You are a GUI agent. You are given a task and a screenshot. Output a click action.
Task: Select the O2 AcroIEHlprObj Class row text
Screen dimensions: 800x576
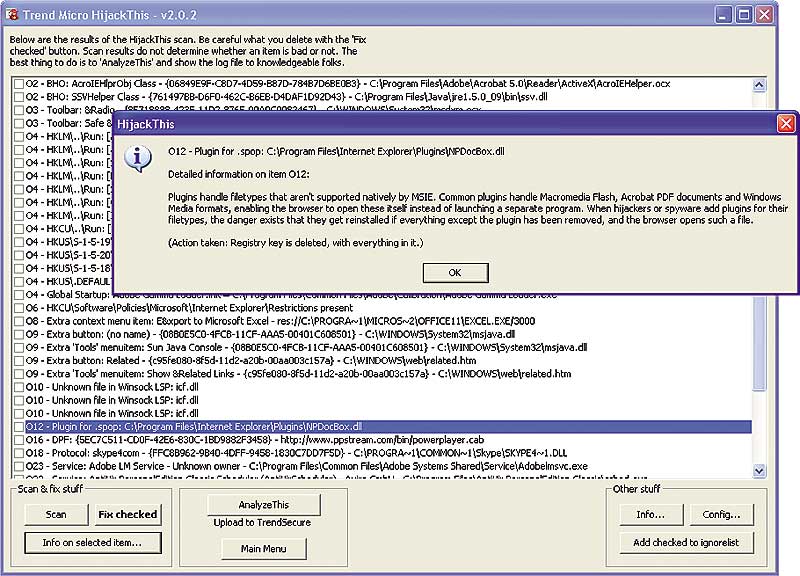pyautogui.click(x=348, y=84)
